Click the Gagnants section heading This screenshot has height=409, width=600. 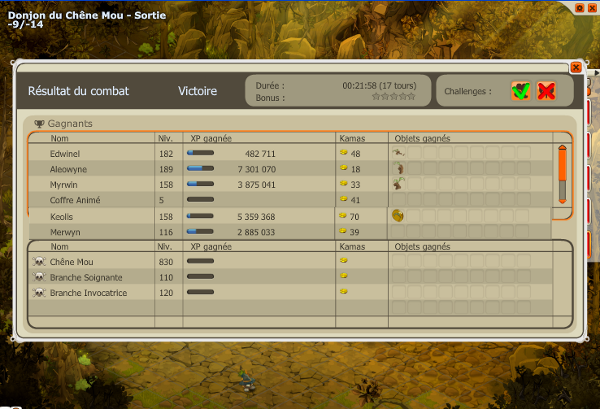(x=70, y=124)
